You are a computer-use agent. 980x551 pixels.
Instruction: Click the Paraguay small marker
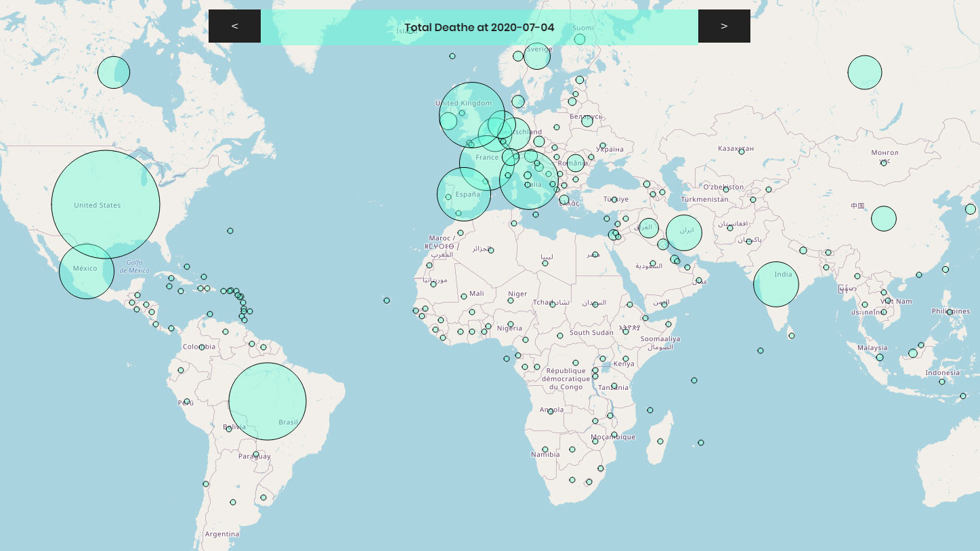point(256,455)
